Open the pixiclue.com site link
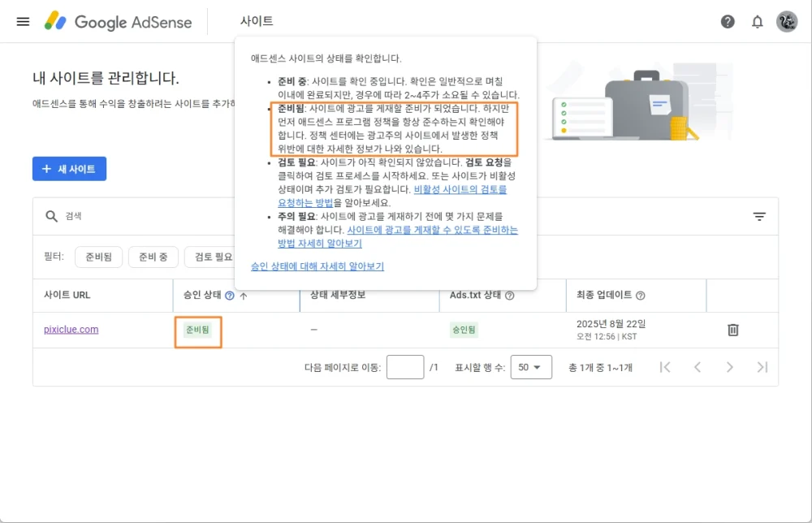Image resolution: width=812 pixels, height=523 pixels. (70, 330)
